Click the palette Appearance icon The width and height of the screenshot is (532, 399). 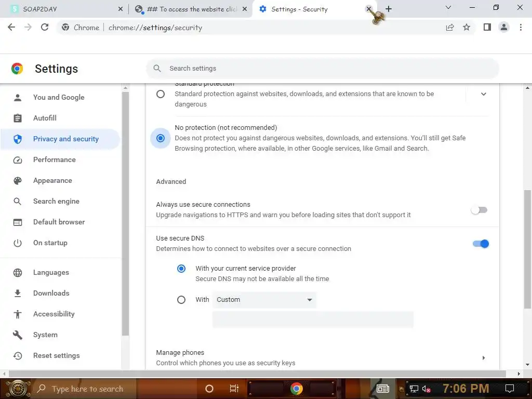coord(18,180)
